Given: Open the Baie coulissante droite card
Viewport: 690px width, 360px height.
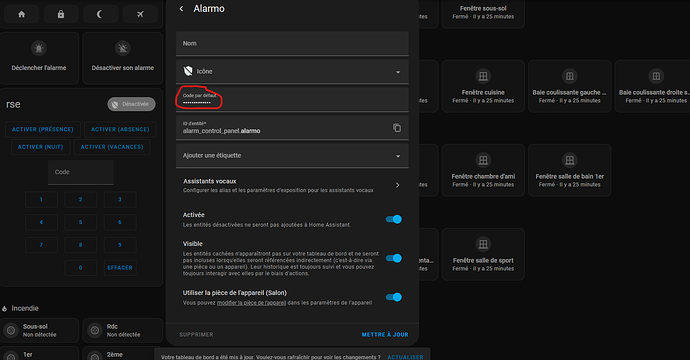Looking at the screenshot, I should tap(653, 86).
